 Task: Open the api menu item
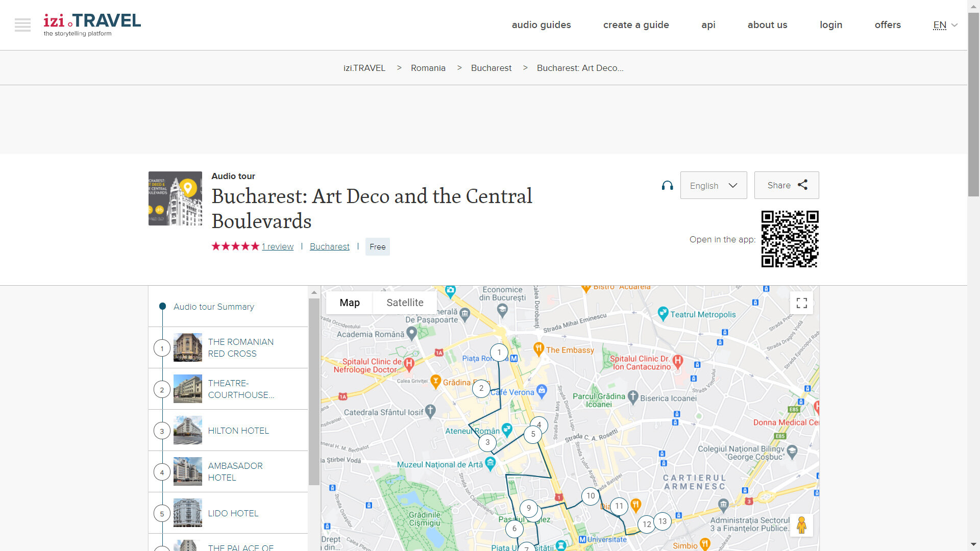[x=708, y=25]
